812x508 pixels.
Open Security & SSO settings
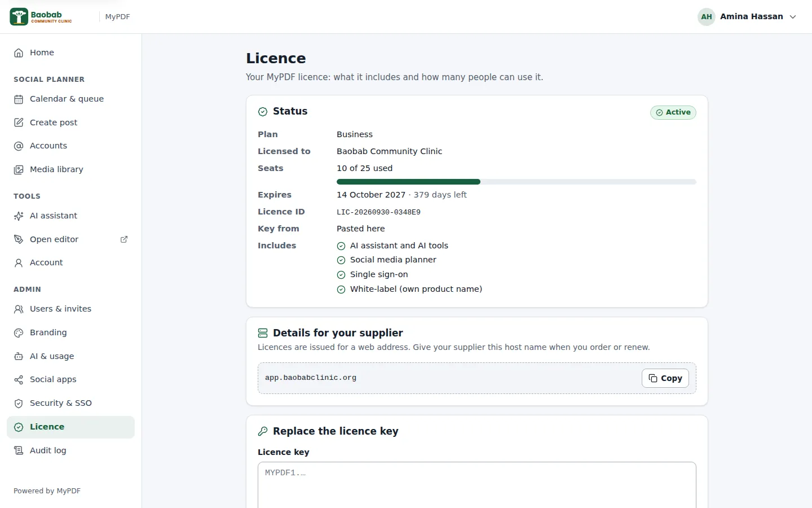pos(70,403)
